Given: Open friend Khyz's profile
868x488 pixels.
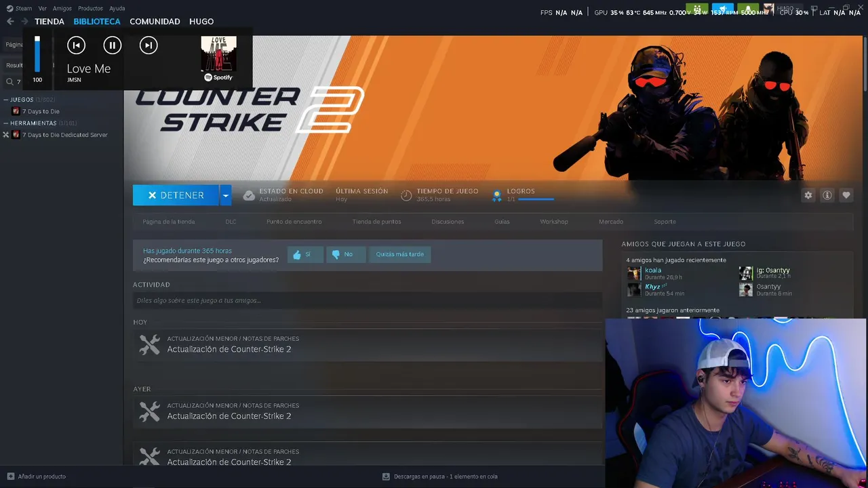Looking at the screenshot, I should [x=652, y=287].
